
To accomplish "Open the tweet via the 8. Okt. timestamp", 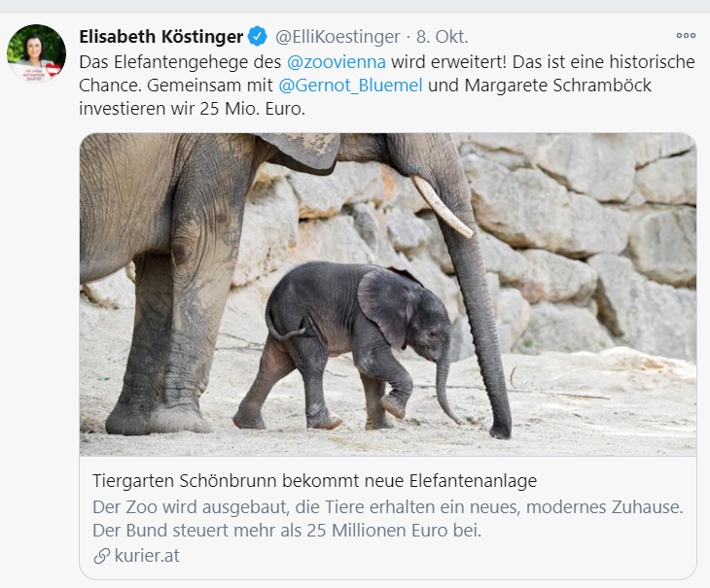I will 443,37.
